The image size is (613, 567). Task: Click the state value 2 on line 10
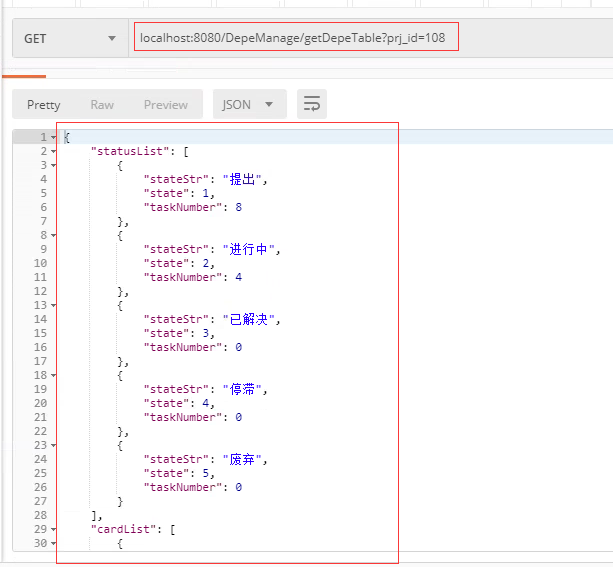(206, 263)
